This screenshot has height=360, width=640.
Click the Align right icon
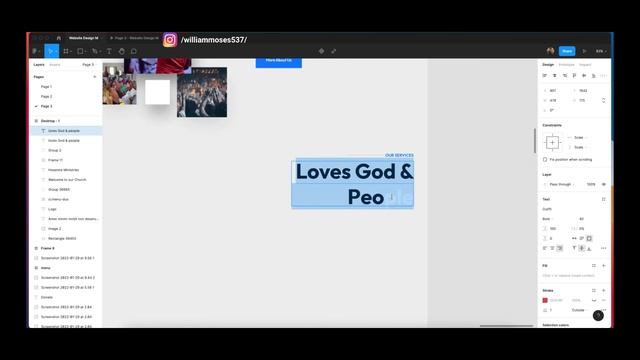tap(565, 76)
